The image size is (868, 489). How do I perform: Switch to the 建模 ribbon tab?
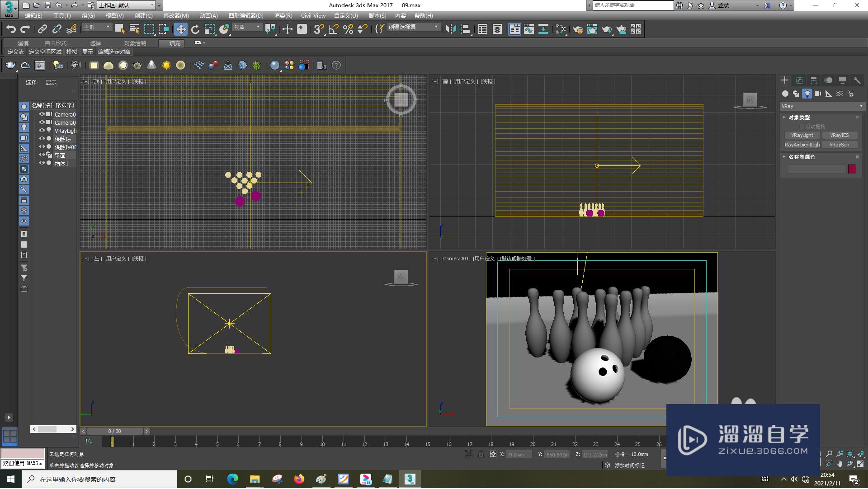[23, 43]
